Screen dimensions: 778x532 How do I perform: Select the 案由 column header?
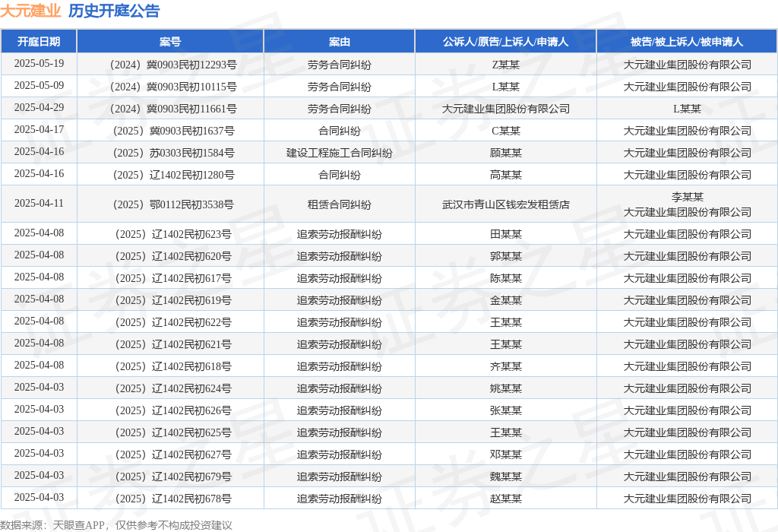340,42
